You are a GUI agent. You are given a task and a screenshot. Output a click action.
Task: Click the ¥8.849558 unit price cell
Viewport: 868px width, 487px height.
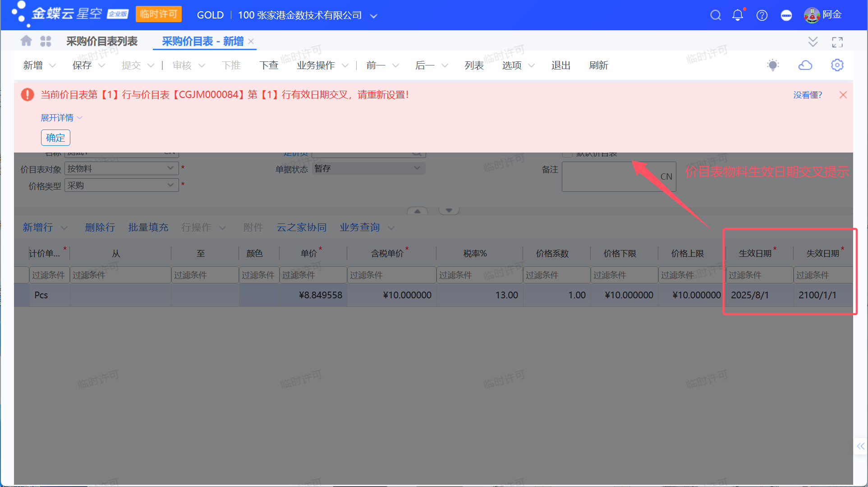(313, 295)
